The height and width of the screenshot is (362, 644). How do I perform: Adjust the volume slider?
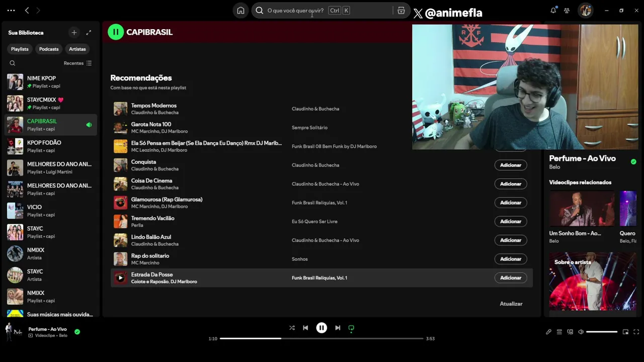click(602, 332)
